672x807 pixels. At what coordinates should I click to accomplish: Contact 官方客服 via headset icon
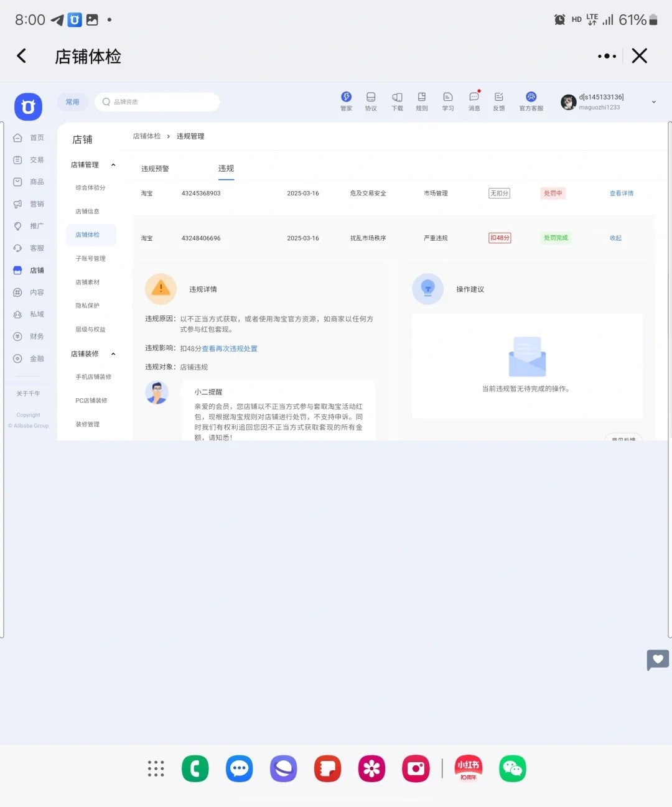click(531, 101)
